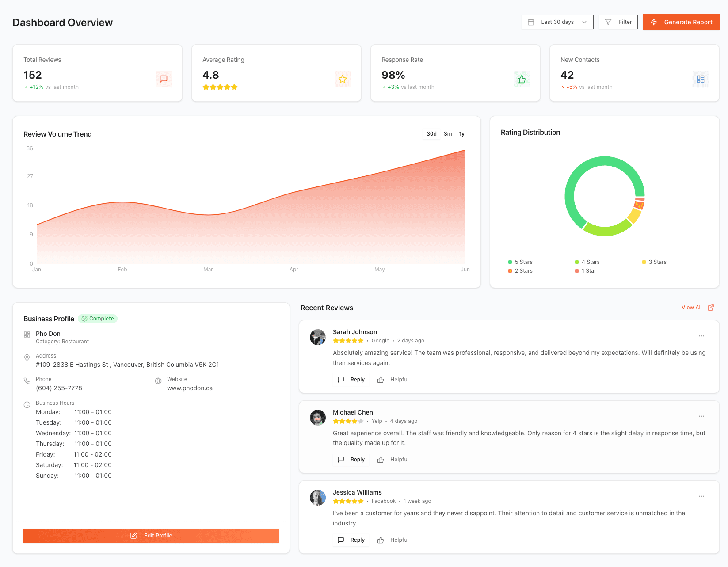The height and width of the screenshot is (567, 728).
Task: Click the external link icon beside View All
Action: click(711, 308)
